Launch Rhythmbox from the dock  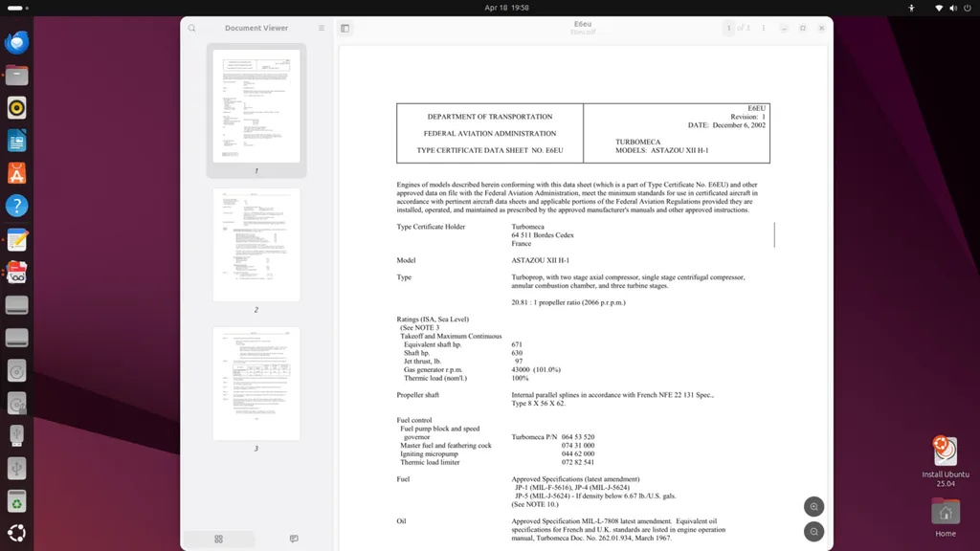click(17, 108)
